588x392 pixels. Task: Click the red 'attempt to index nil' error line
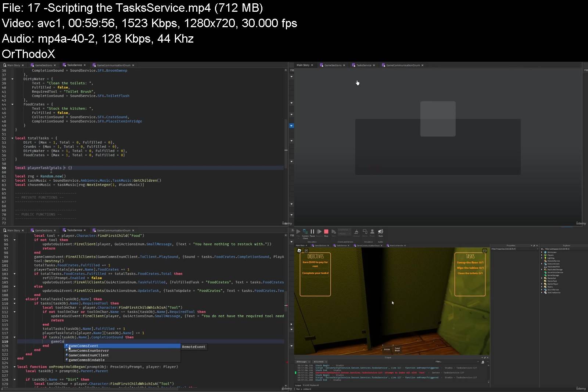click(x=390, y=373)
